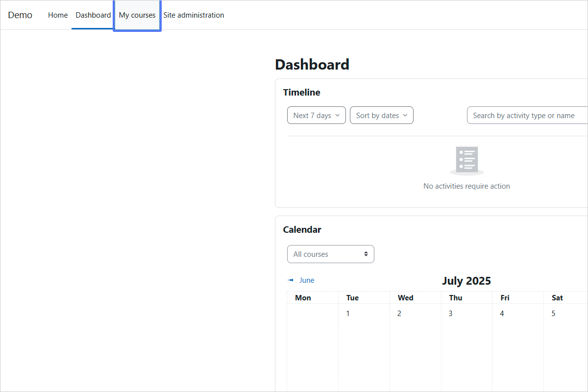The image size is (588, 392).
Task: Click the No activities require action text
Action: pos(466,186)
